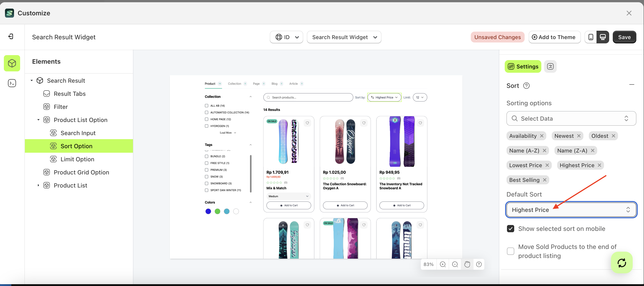This screenshot has width=644, height=286.
Task: Open the ID language dropdown
Action: point(286,37)
